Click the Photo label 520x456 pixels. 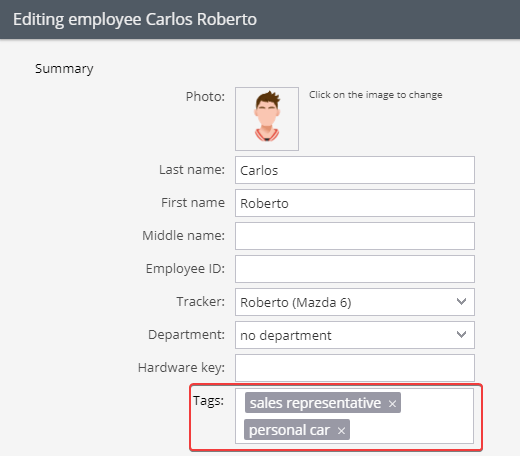[x=205, y=97]
